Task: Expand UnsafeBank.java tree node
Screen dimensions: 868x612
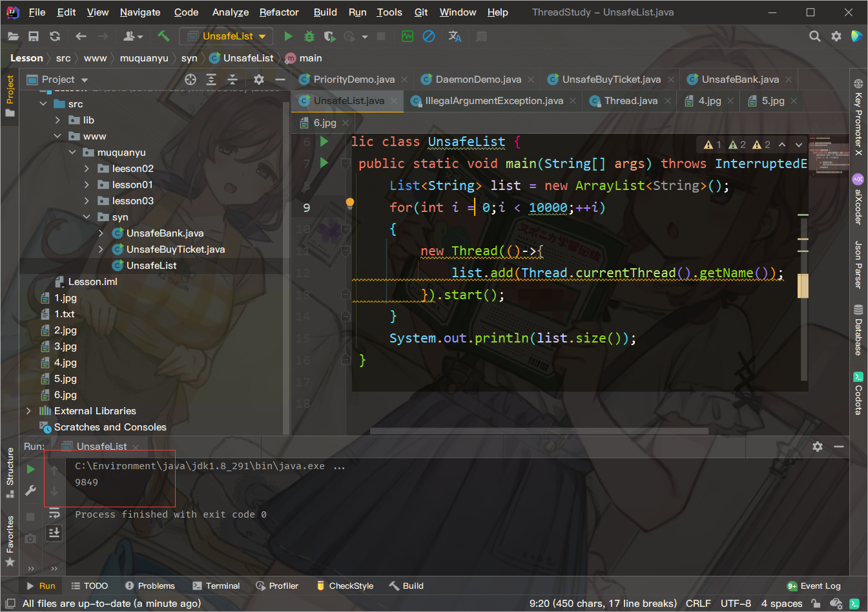Action: [101, 233]
